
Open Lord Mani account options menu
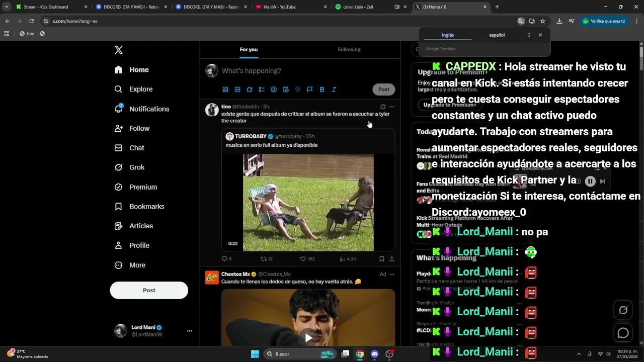pos(190,331)
